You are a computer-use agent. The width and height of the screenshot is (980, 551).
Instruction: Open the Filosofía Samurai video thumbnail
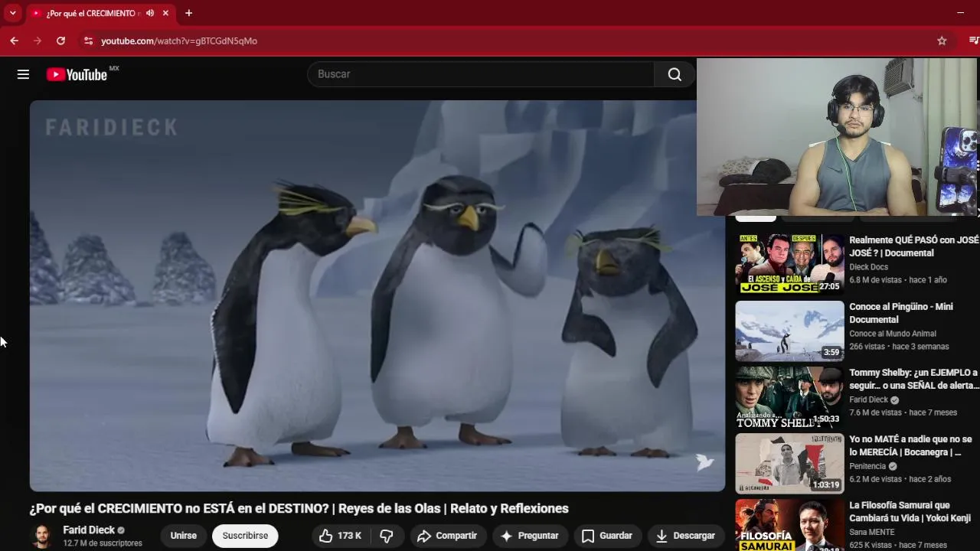(x=789, y=525)
